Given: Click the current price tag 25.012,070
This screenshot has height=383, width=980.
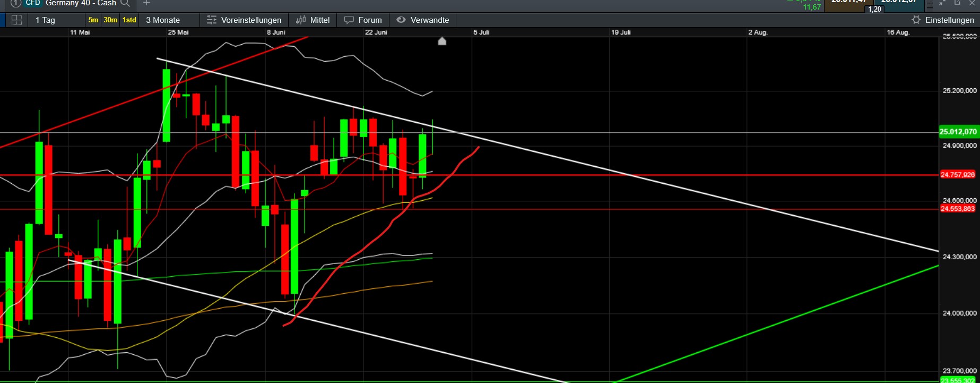Looking at the screenshot, I should (x=958, y=132).
